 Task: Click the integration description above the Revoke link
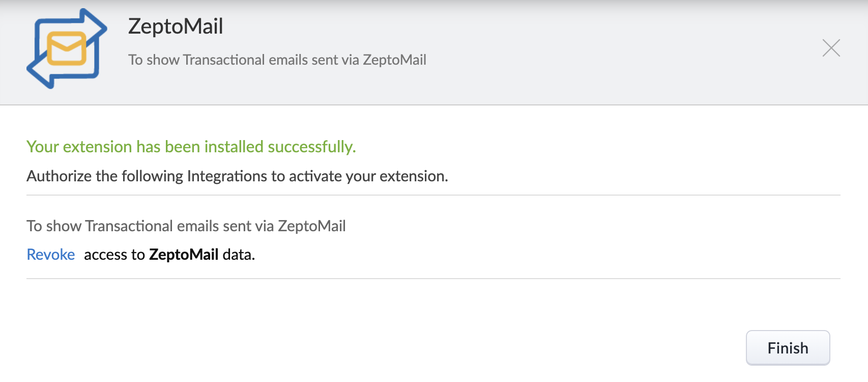(186, 226)
